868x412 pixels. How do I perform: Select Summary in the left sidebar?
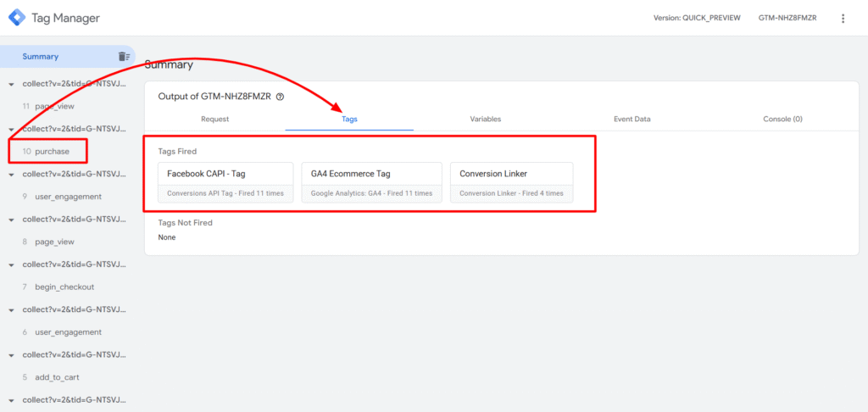click(x=41, y=57)
